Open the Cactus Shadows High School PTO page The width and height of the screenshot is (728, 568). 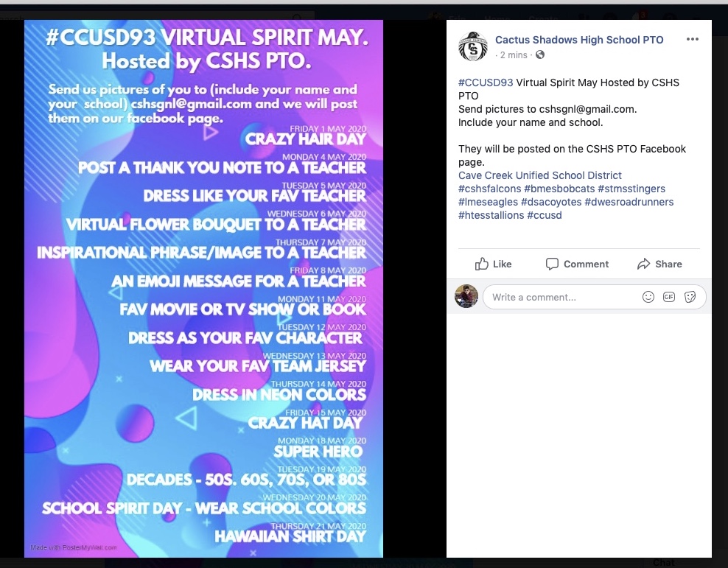click(x=579, y=40)
